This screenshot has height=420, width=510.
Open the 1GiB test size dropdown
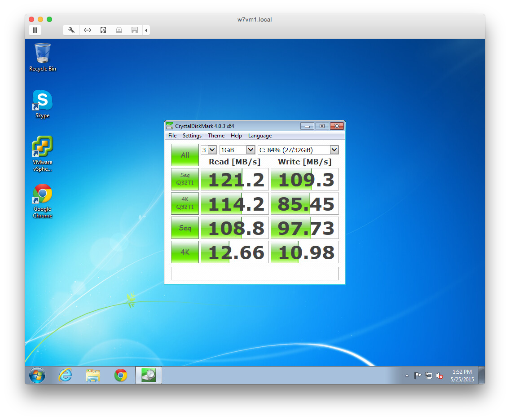(x=251, y=150)
